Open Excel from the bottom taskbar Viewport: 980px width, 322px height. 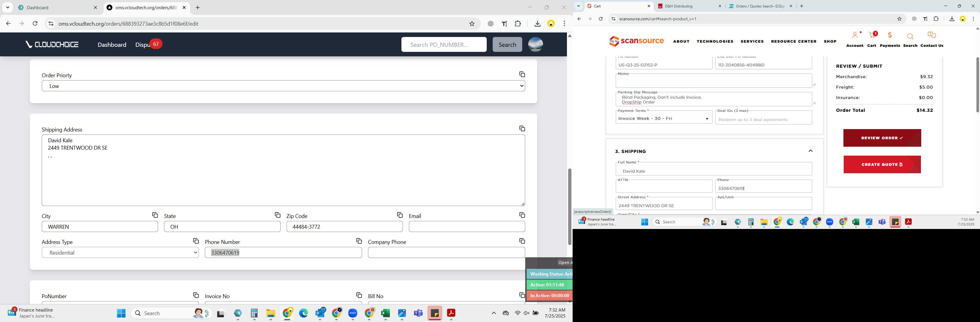385,313
